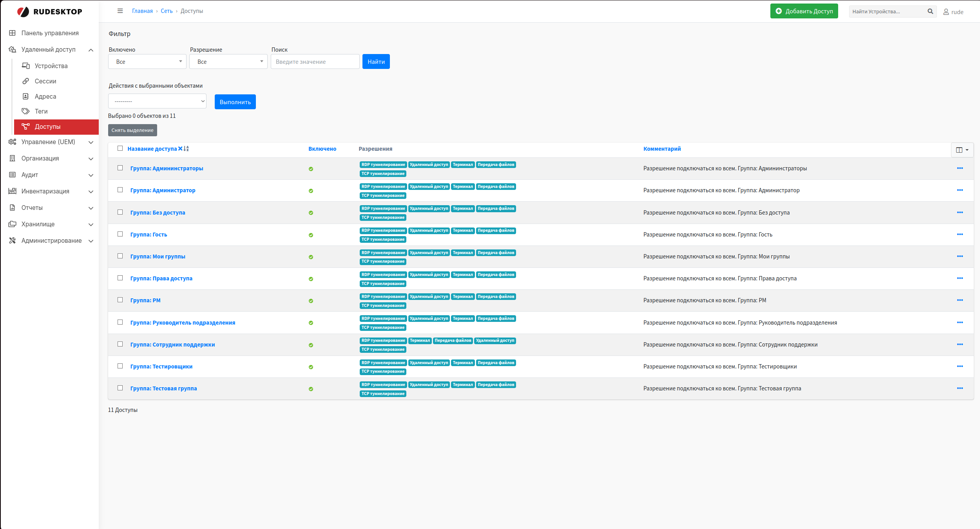Open the sidebar hamburger menu
Screen dimensions: 980x529
[x=120, y=11]
